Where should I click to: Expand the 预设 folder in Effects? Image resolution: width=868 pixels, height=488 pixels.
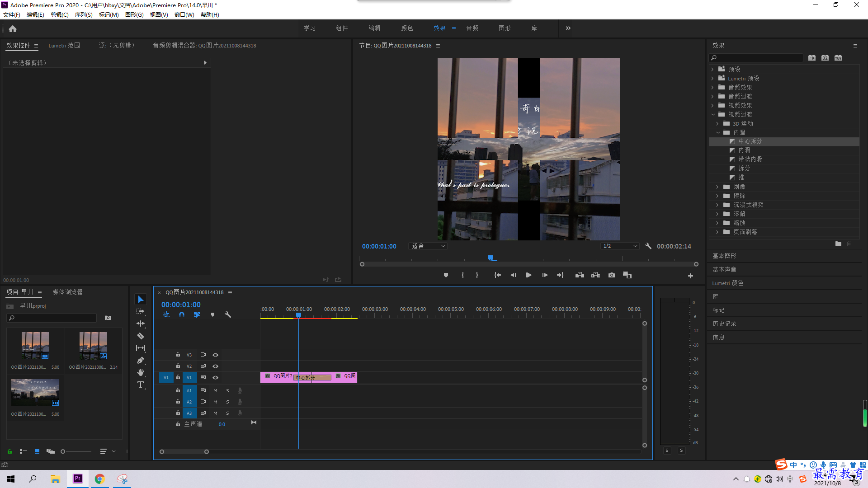(712, 70)
